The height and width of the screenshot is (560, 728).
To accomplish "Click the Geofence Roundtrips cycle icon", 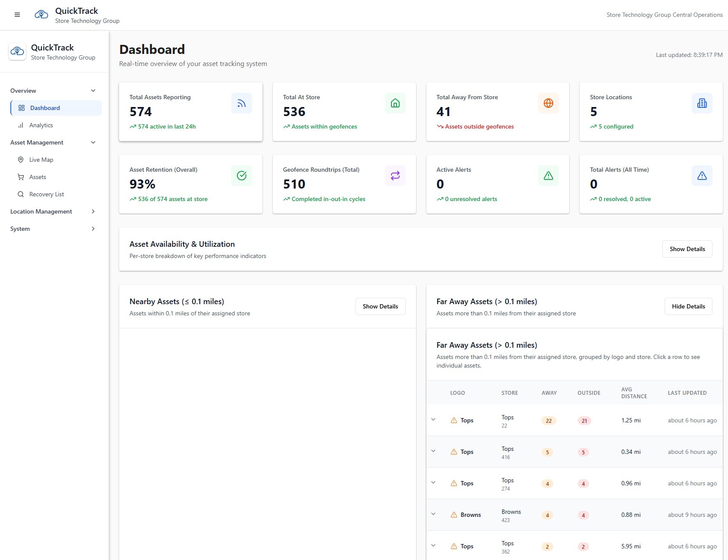I will [394, 176].
